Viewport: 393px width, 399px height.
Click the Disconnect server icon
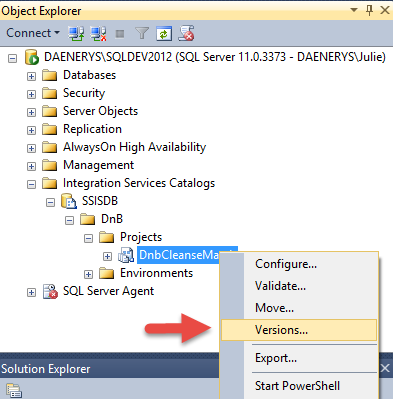[98, 33]
